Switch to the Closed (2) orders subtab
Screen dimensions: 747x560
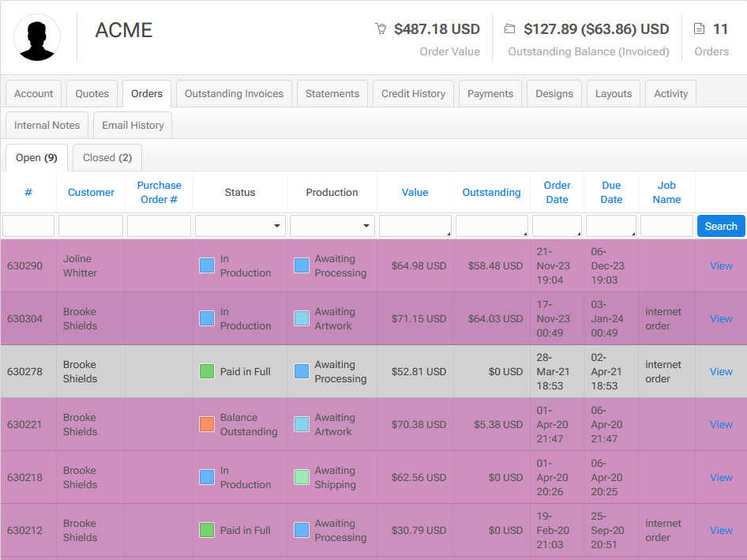(x=107, y=158)
